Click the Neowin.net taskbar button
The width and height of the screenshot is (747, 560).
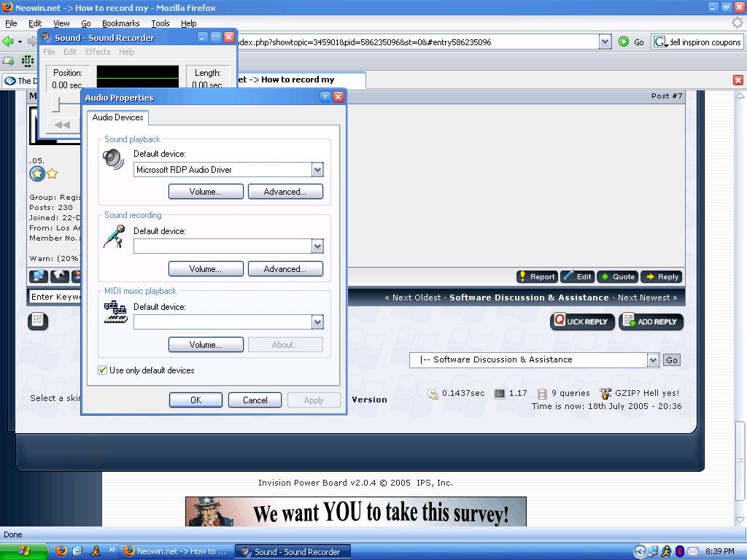click(176, 551)
